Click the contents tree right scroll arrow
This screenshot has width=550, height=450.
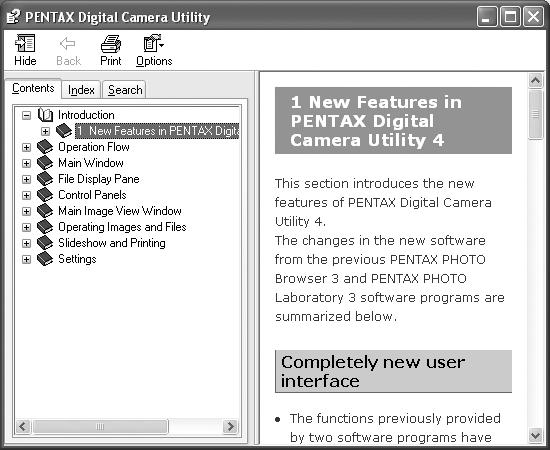coord(230,427)
